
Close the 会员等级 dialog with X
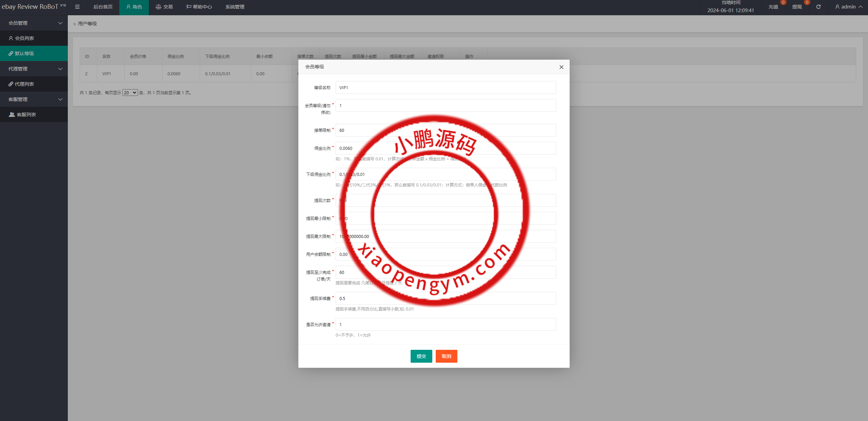(x=561, y=67)
